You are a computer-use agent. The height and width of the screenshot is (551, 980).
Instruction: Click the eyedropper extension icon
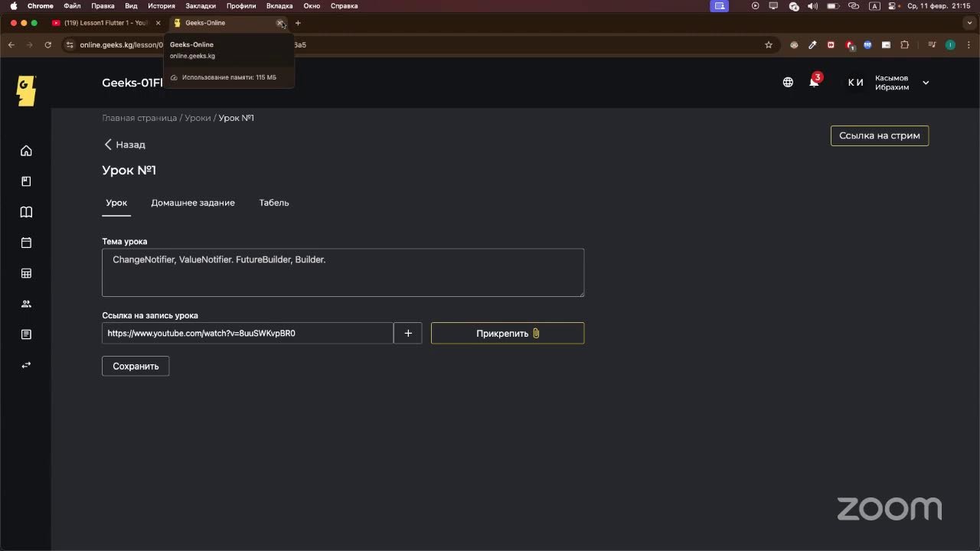click(x=813, y=45)
